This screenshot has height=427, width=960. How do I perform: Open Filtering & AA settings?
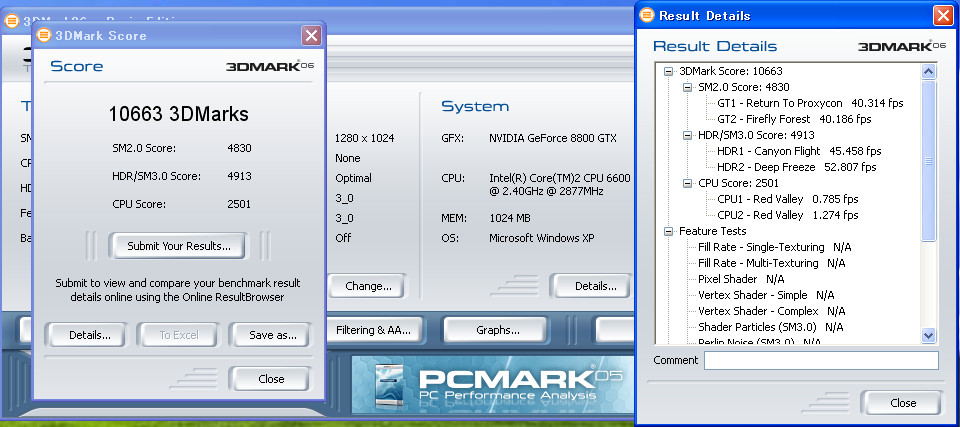pos(373,330)
